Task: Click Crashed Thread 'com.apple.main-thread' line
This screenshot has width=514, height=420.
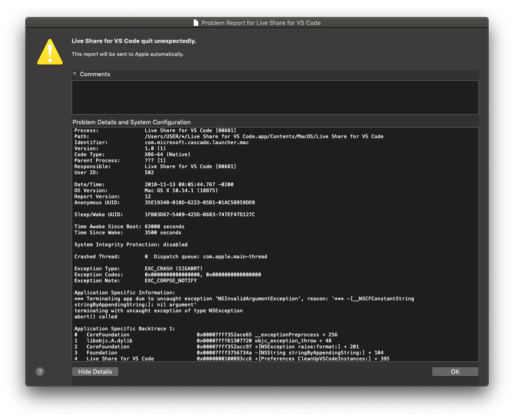Action: coord(171,256)
